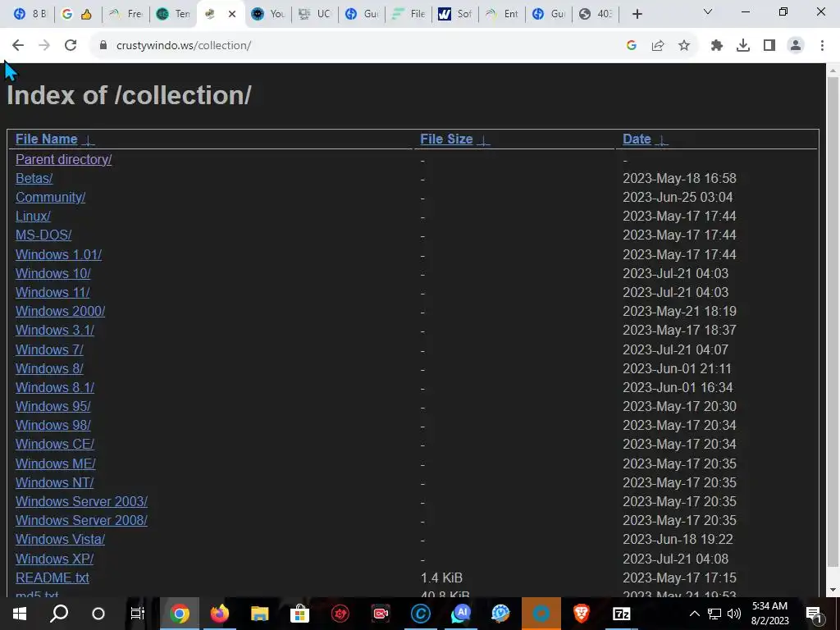840x630 pixels.
Task: Open the Windows 10/ folder link
Action: [x=53, y=273]
